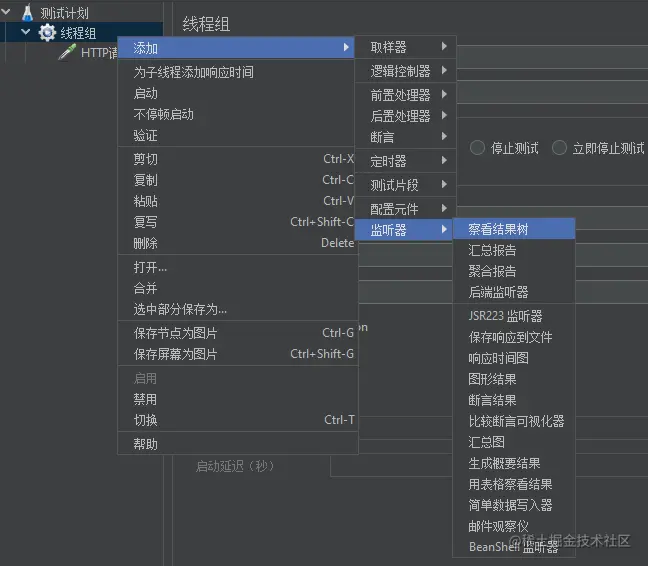Open the 测试片段 submenu
Image resolution: width=648 pixels, height=566 pixels.
(405, 185)
